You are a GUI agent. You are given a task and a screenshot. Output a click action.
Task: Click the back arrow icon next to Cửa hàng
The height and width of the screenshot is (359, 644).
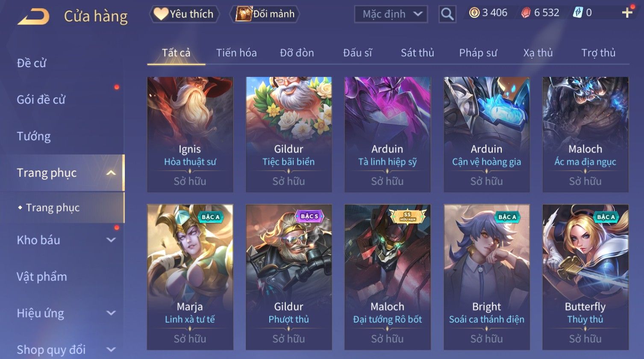coord(33,16)
